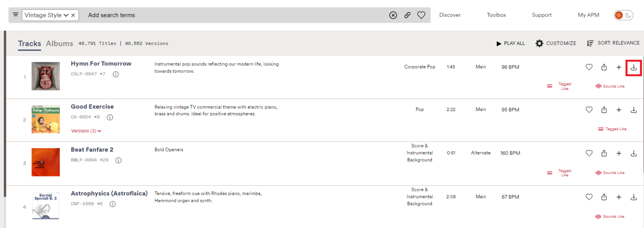Find Tagged Like tracks for Hymn For Tomorrow

point(559,86)
